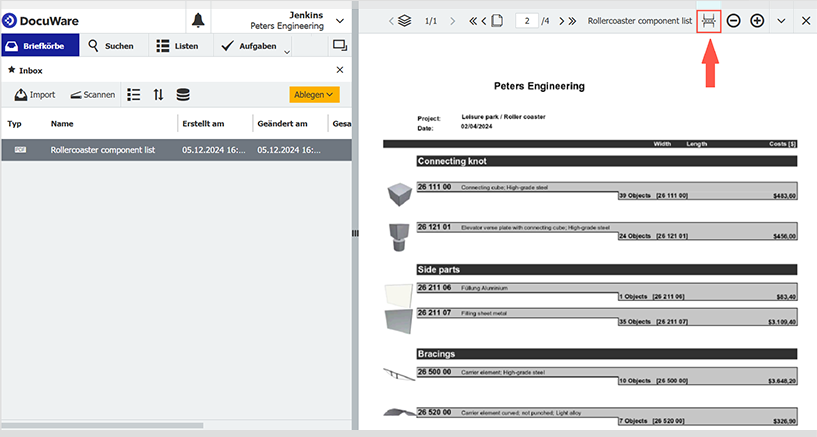Click the star icon next to Inbox

click(11, 71)
